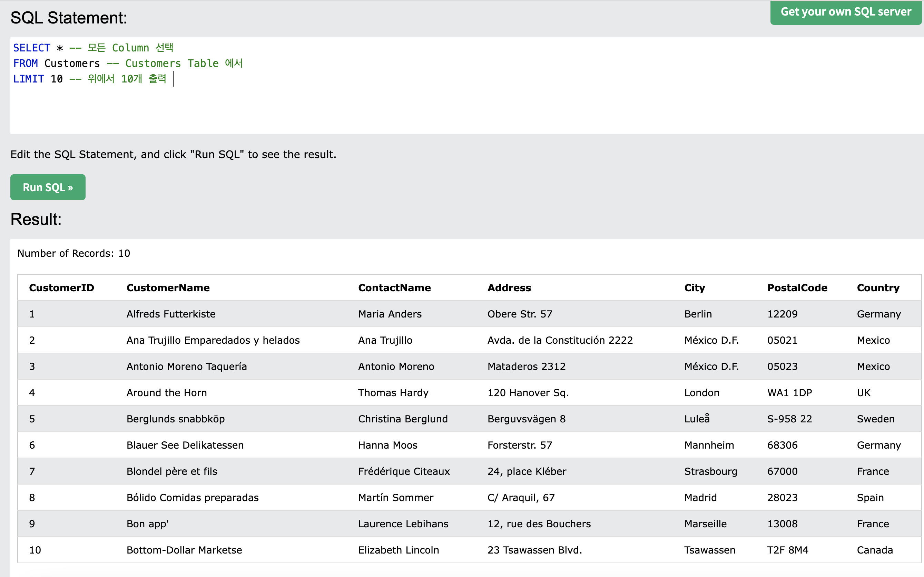This screenshot has width=924, height=577.
Task: Click Get your own SQL server button
Action: tap(845, 12)
